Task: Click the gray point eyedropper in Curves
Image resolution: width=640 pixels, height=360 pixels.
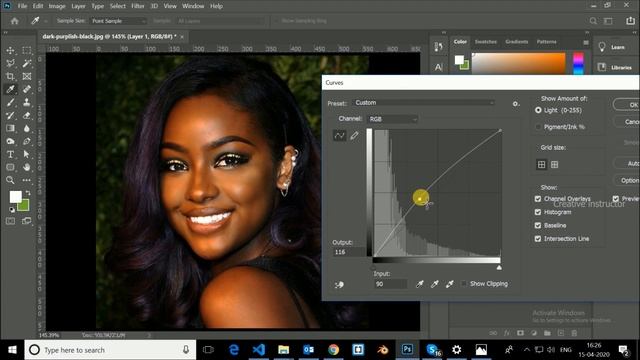Action: pos(435,284)
